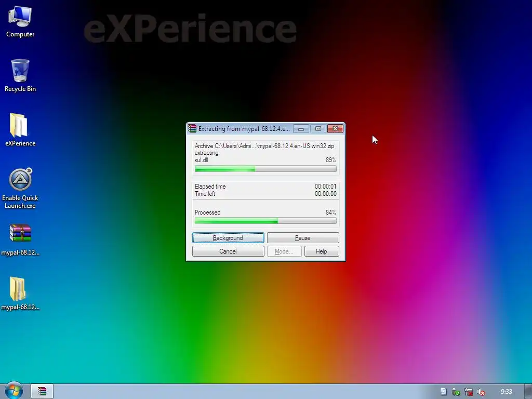Viewport: 532px width, 399px height.
Task: Click the Processed 84% value
Action: coord(331,212)
